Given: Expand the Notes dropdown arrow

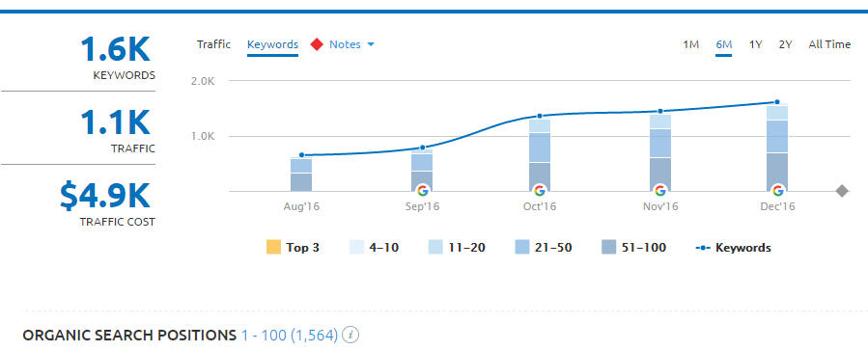Looking at the screenshot, I should coord(371,44).
